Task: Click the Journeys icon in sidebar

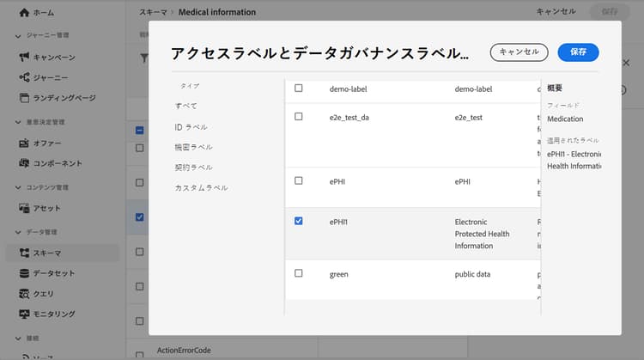Action: [24, 77]
